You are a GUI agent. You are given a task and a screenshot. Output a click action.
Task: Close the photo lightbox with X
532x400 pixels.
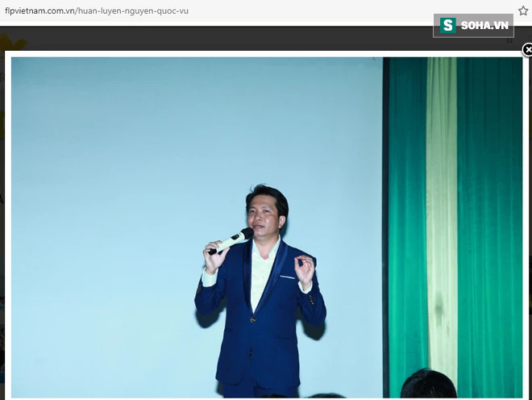pos(527,50)
